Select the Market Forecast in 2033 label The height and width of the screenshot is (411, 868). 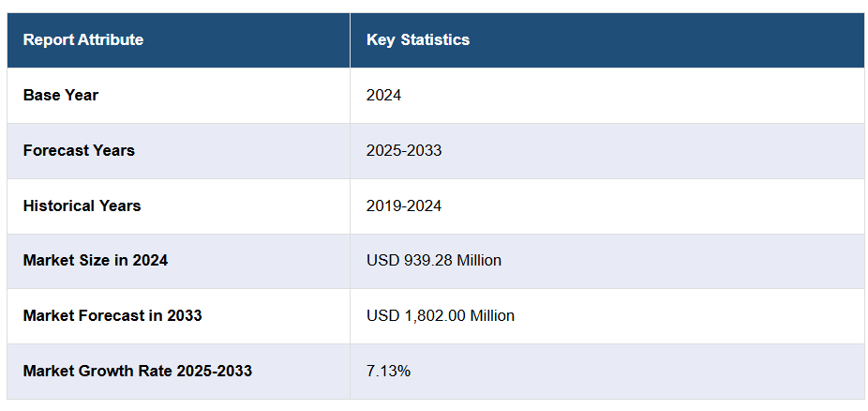(x=112, y=315)
